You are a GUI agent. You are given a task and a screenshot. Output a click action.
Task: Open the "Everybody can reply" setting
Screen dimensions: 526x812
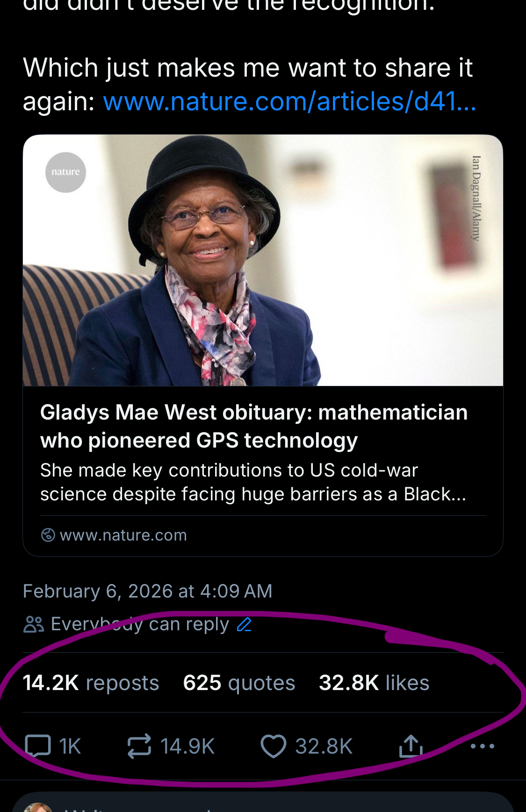[x=139, y=624]
